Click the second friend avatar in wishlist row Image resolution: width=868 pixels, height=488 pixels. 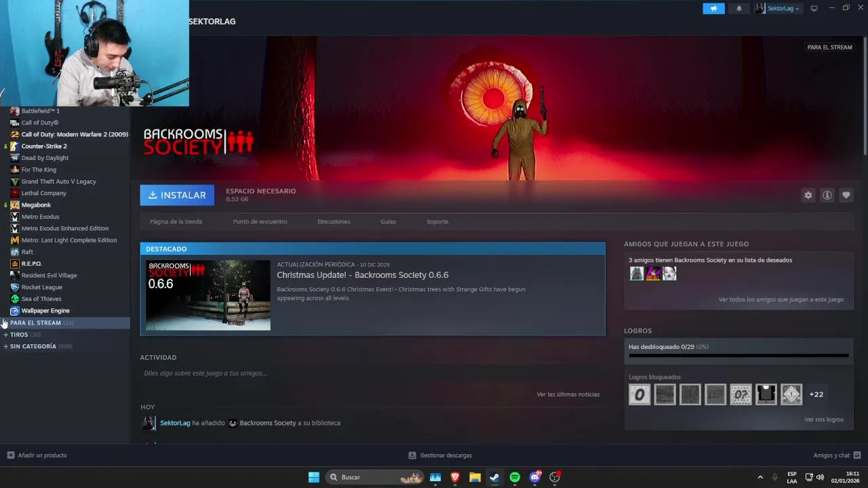[653, 274]
